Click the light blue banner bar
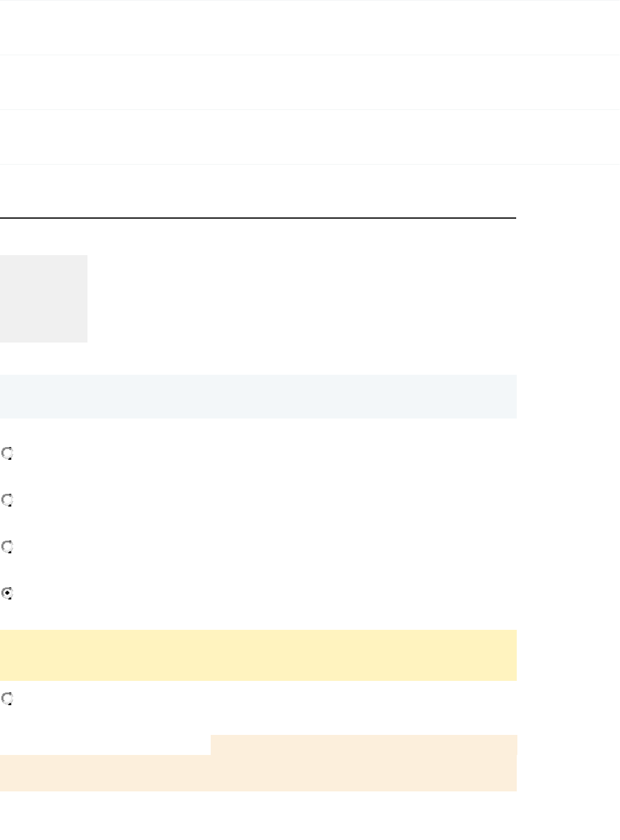620x840 pixels. 258,396
